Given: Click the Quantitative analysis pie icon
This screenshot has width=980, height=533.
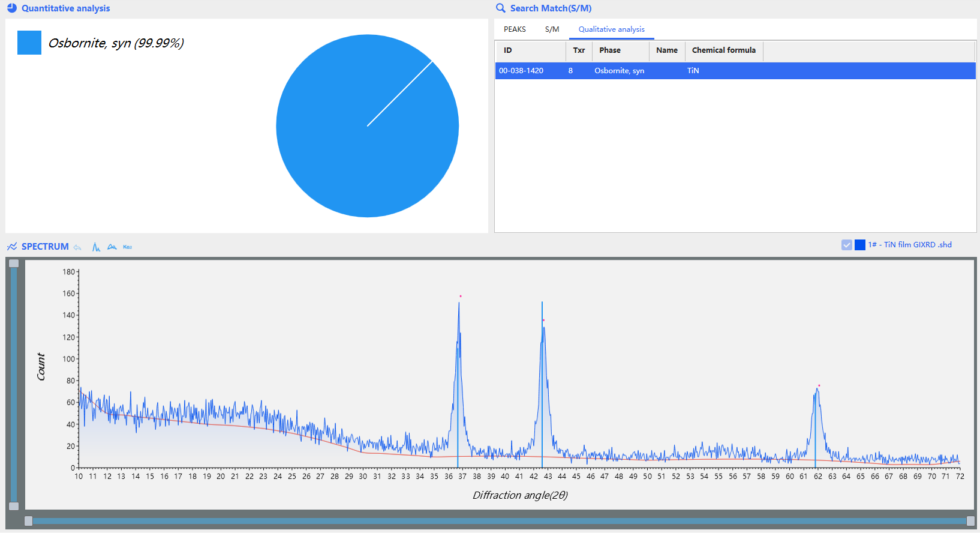Looking at the screenshot, I should tap(12, 8).
